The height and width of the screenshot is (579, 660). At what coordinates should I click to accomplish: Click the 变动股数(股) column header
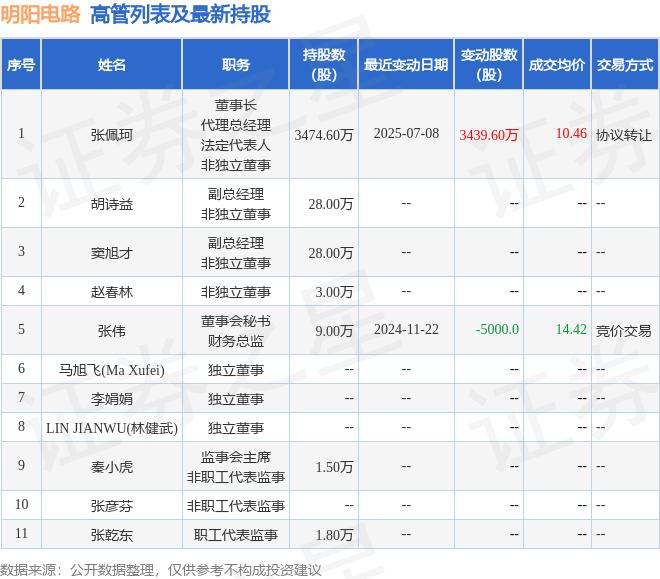tap(489, 65)
